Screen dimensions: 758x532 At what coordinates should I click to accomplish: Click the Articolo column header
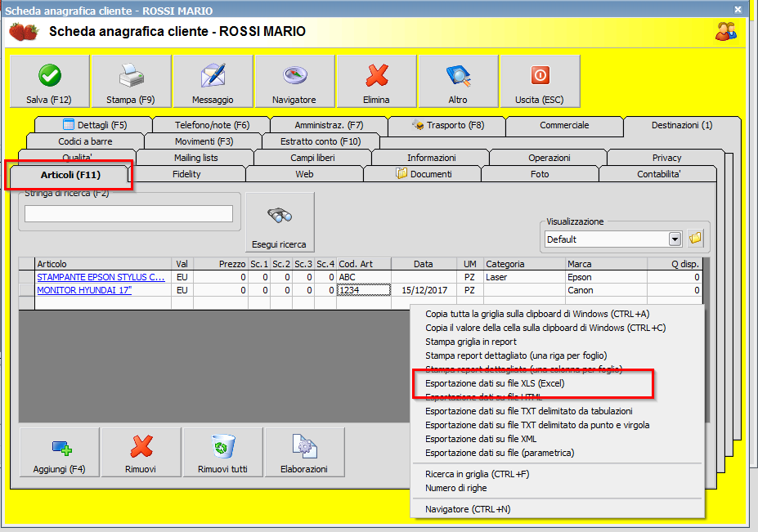point(103,264)
